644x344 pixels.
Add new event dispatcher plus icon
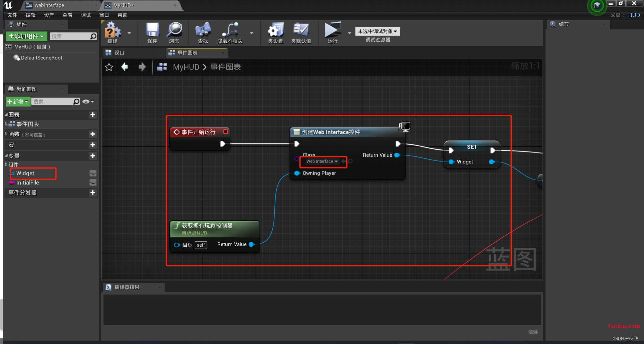point(93,193)
